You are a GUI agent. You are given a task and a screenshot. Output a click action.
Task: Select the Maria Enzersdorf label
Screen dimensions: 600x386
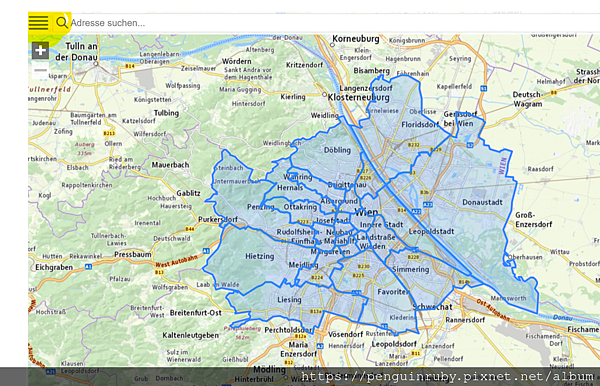click(x=298, y=349)
